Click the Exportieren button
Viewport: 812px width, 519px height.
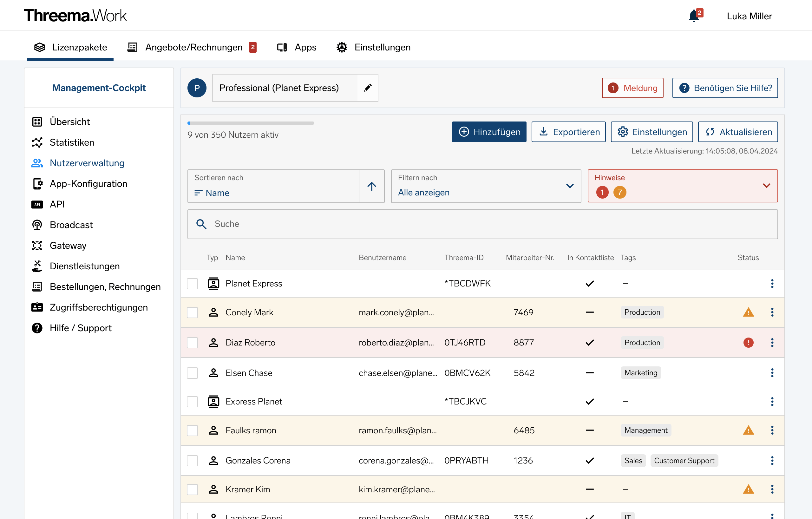568,132
